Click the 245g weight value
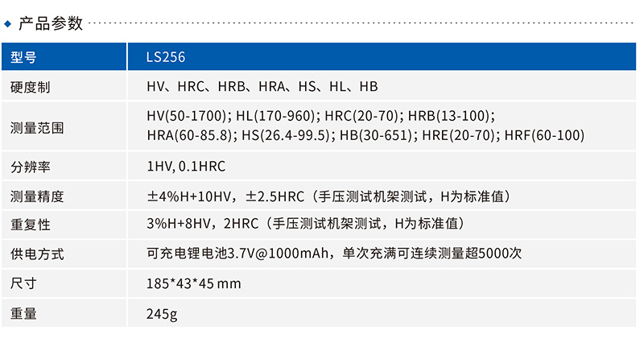This screenshot has width=644, height=359. 162,313
